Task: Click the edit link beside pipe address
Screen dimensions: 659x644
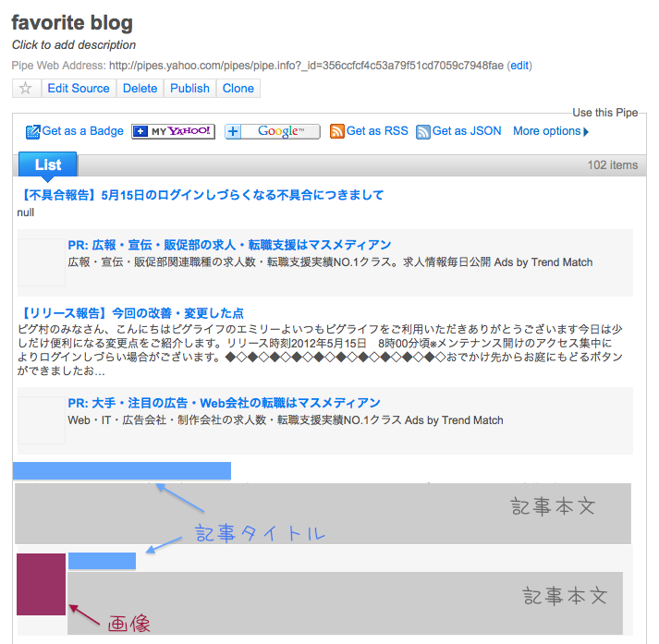Action: [520, 66]
